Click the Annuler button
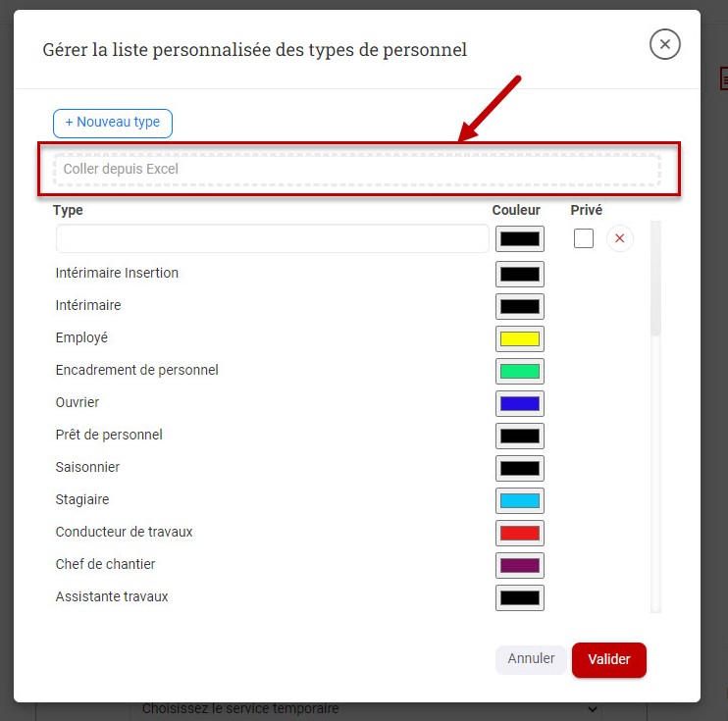Screen dimensions: 728x721 coord(531,659)
